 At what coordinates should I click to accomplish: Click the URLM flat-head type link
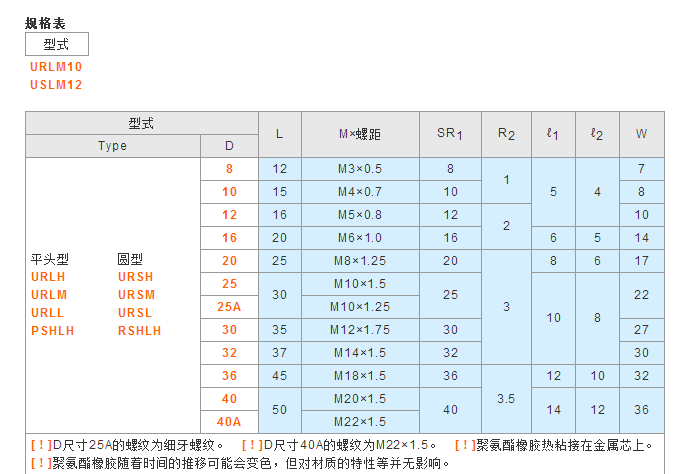point(49,295)
